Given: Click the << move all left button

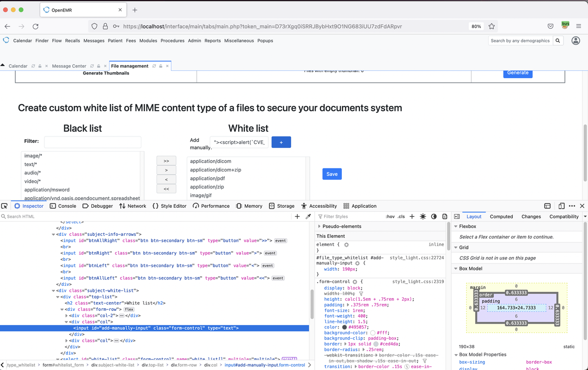Looking at the screenshot, I should [x=166, y=189].
